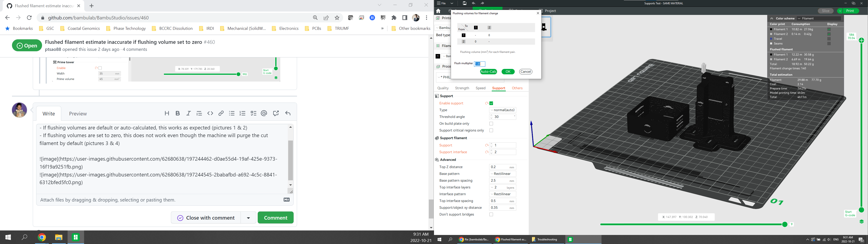Insert code formatting in comment toolbar
Viewport: 868px width, 244px height.
210,114
